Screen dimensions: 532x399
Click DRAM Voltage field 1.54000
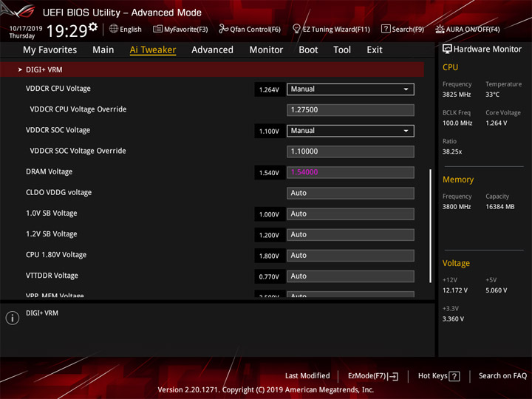tap(350, 172)
